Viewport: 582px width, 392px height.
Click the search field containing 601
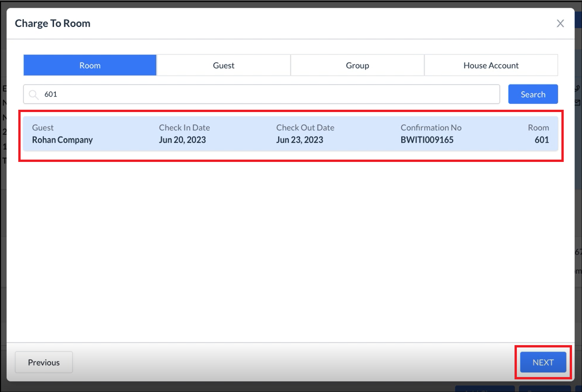(x=266, y=94)
